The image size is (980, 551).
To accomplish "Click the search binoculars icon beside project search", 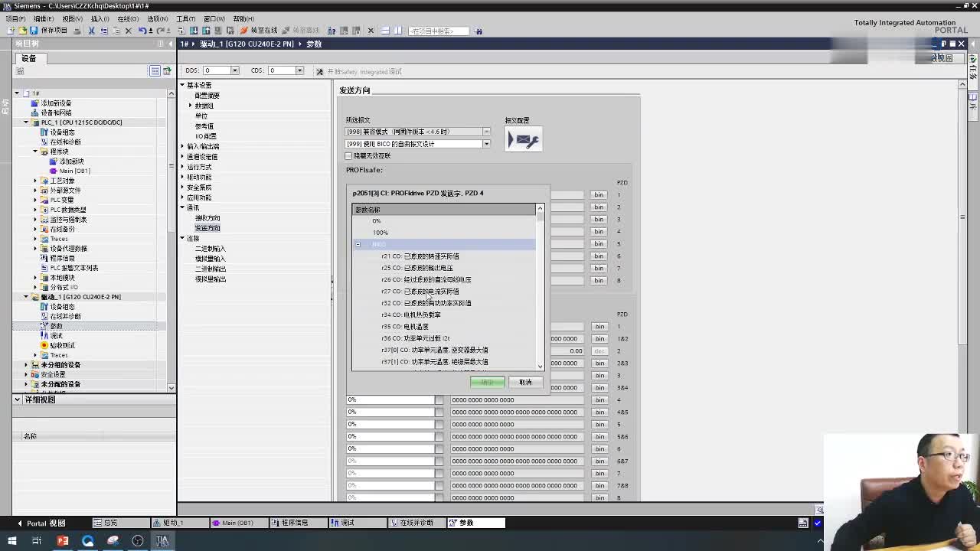I will [x=479, y=31].
